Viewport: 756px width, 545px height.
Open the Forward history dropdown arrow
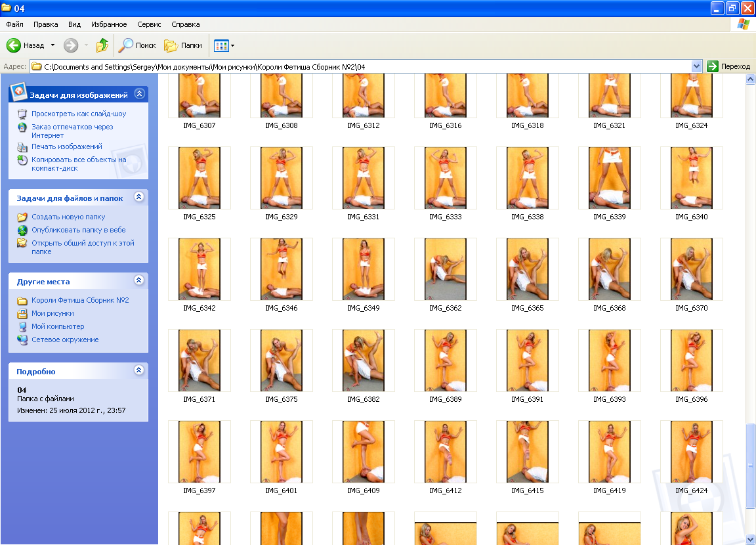click(x=87, y=45)
